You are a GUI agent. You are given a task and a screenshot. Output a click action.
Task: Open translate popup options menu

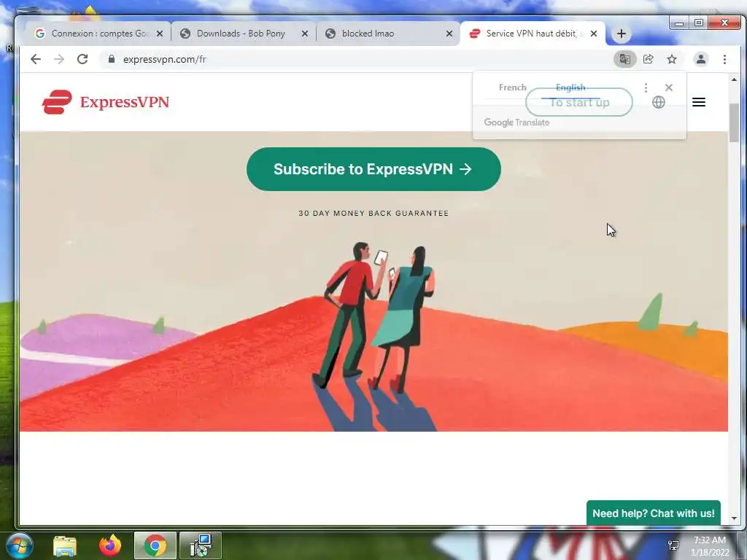click(x=646, y=87)
